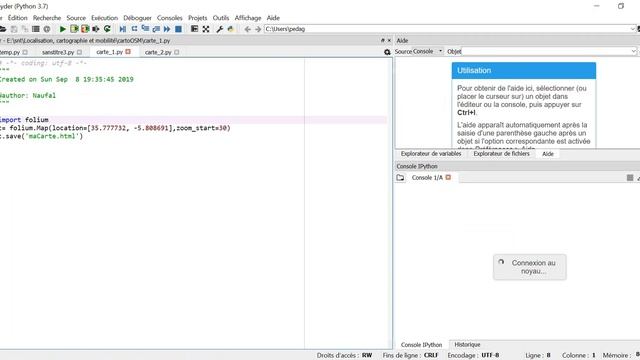Image resolution: width=640 pixels, height=360 pixels.
Task: Expand Objet combo box arrow
Action: (x=633, y=51)
